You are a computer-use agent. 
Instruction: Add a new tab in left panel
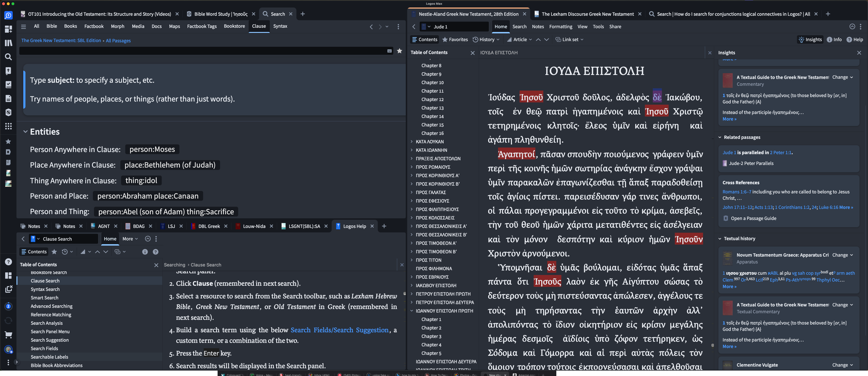[x=302, y=14]
